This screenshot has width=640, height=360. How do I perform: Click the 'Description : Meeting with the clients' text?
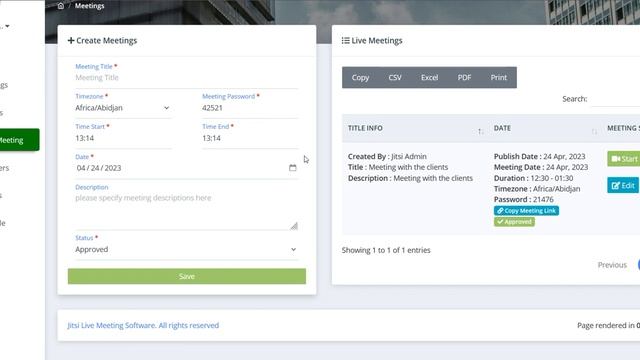410,178
